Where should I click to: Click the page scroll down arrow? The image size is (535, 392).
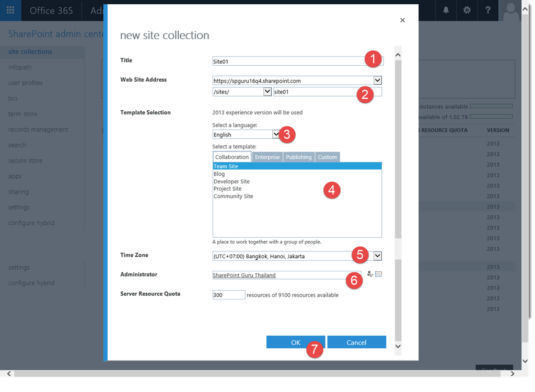(525, 361)
